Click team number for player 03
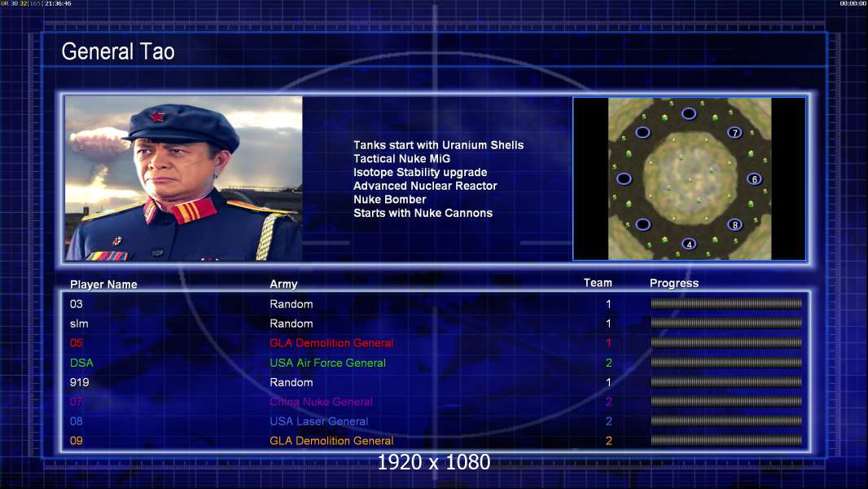The height and width of the screenshot is (489, 868). coord(608,304)
